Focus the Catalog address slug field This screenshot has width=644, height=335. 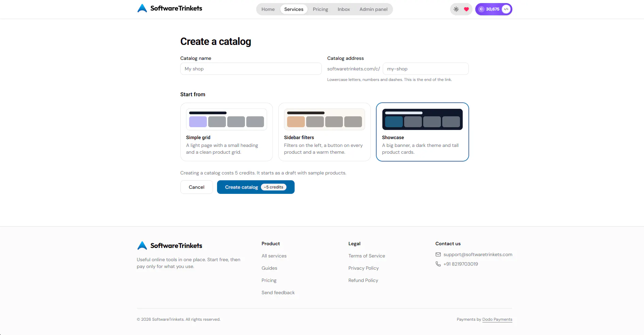426,69
